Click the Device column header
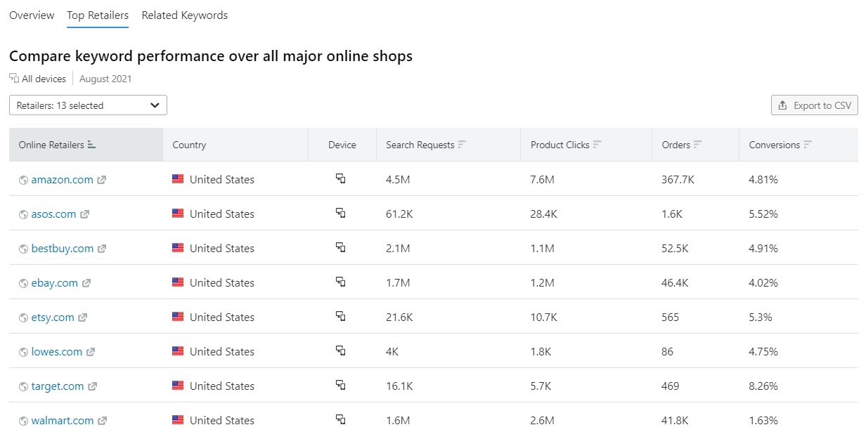Viewport: 868px width, 439px height. (x=342, y=145)
